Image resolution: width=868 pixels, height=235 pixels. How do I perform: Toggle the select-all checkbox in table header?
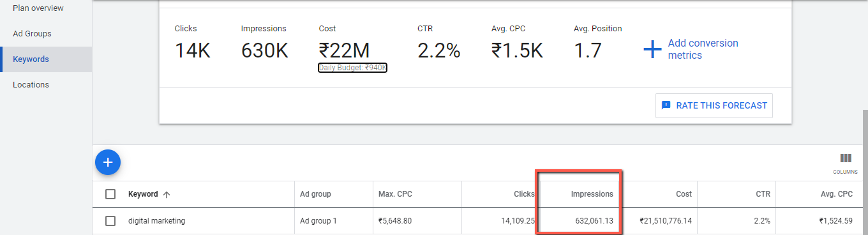click(110, 194)
